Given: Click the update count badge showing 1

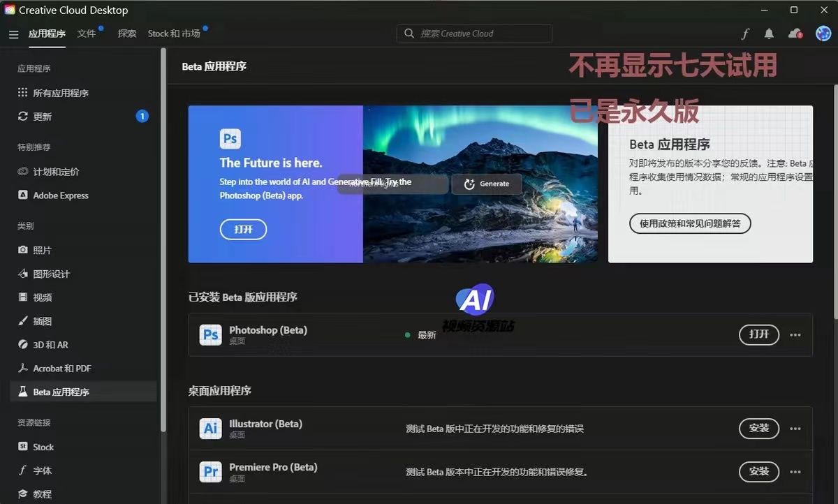Looking at the screenshot, I should (x=142, y=117).
